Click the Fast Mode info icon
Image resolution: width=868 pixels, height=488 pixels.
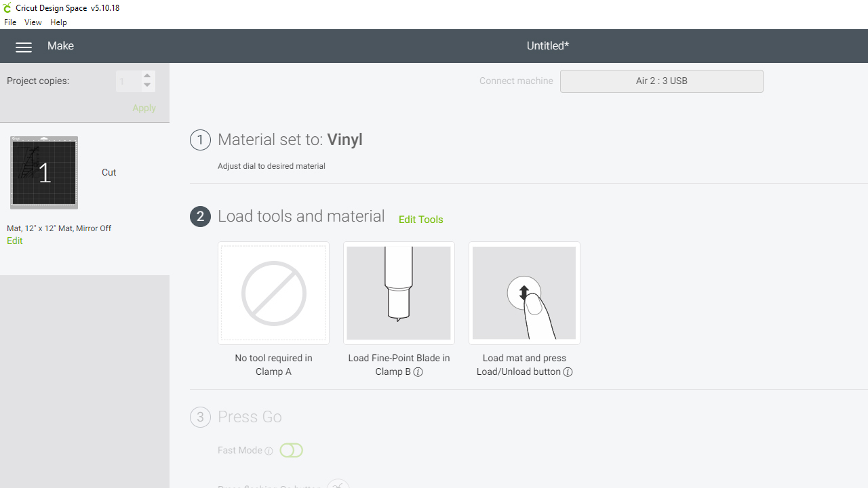point(269,451)
